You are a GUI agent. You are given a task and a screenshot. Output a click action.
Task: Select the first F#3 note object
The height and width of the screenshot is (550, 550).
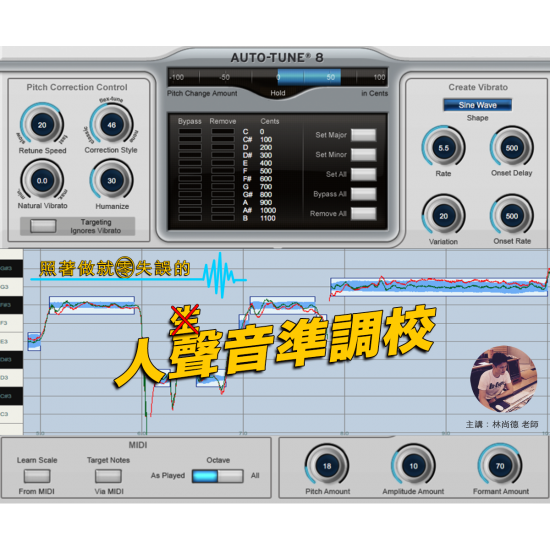(92, 305)
